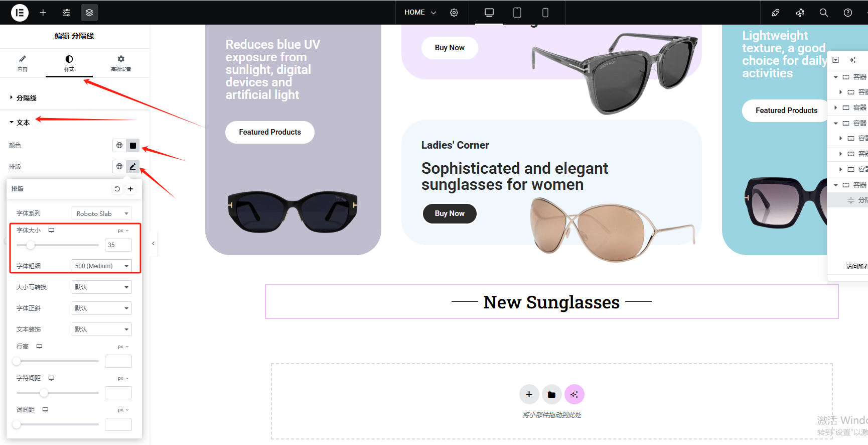Click the black text color swatch
The height and width of the screenshot is (445, 868).
(132, 146)
